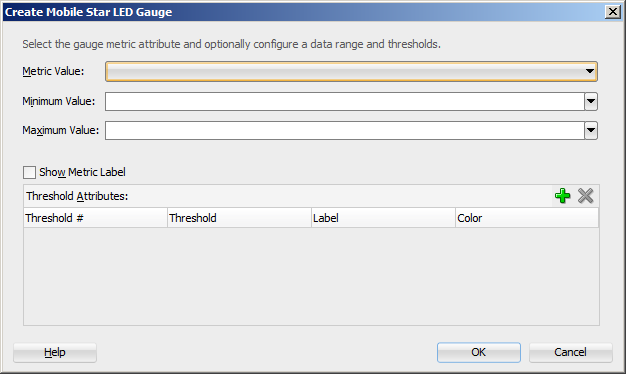Expand the Minimum Value dropdown arrow
The height and width of the screenshot is (374, 626).
click(x=591, y=101)
